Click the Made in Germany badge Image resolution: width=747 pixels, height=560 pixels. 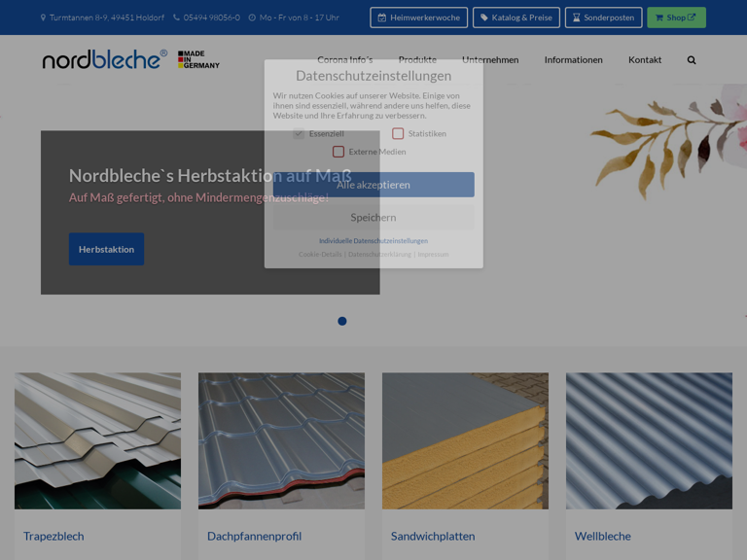click(x=198, y=59)
